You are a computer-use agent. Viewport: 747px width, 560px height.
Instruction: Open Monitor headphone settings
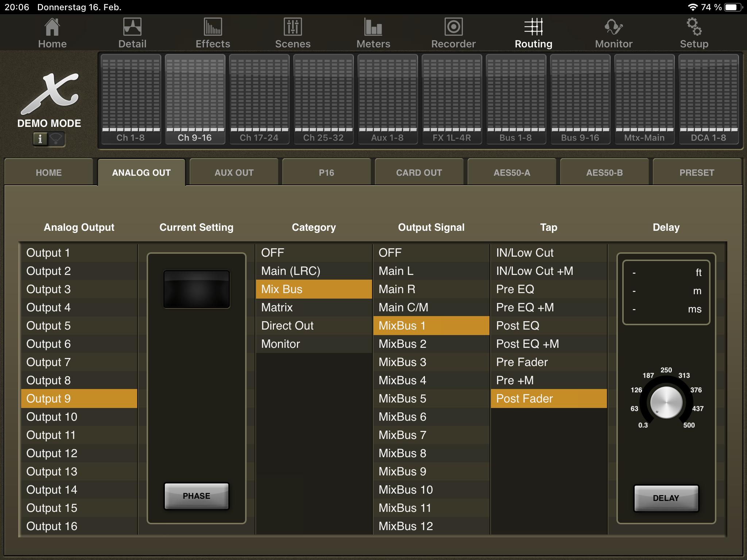click(x=614, y=33)
